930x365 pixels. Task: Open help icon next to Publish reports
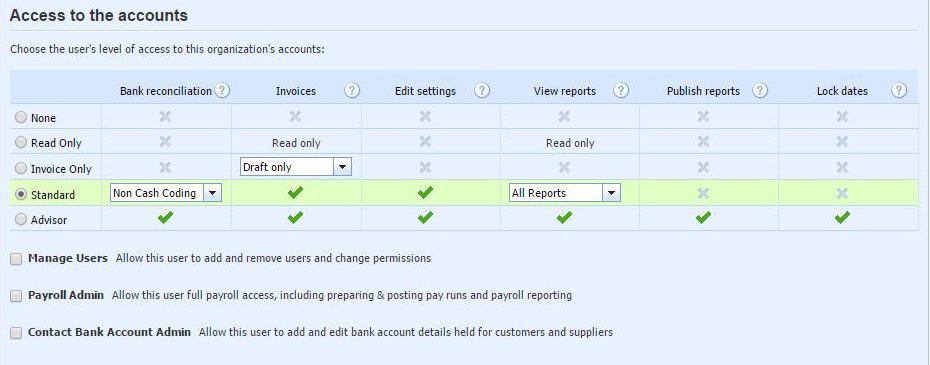pos(760,91)
